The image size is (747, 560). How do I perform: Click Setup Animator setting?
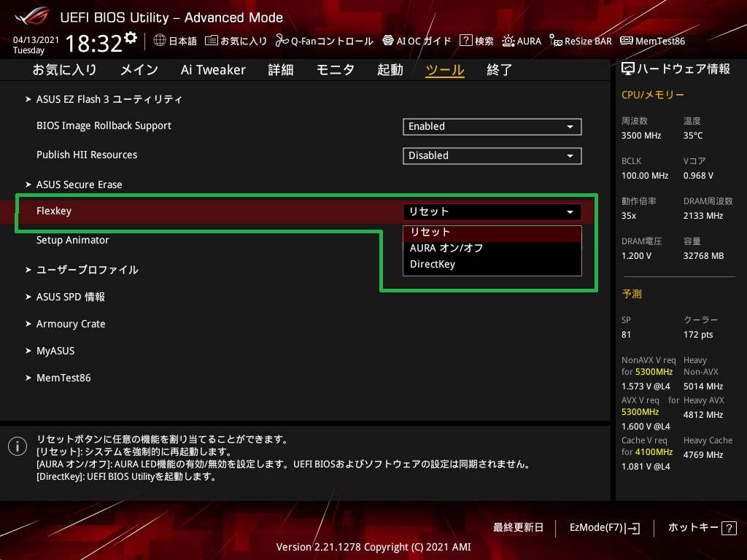tap(72, 240)
